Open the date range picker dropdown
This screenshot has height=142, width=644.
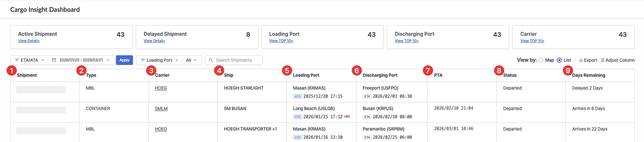click(x=108, y=60)
